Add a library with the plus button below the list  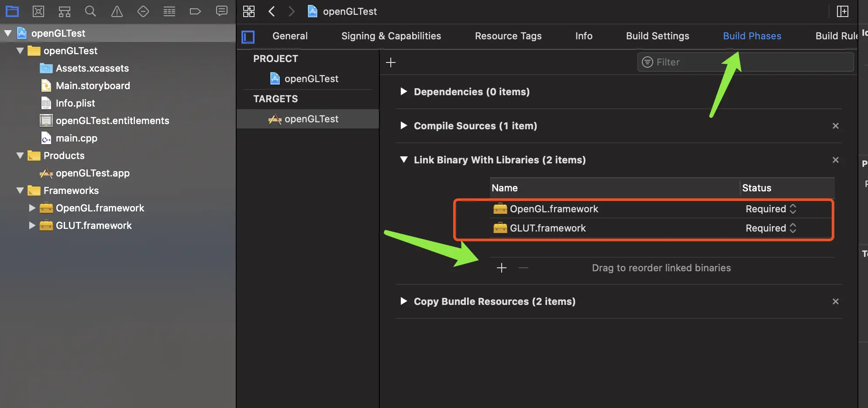click(502, 268)
